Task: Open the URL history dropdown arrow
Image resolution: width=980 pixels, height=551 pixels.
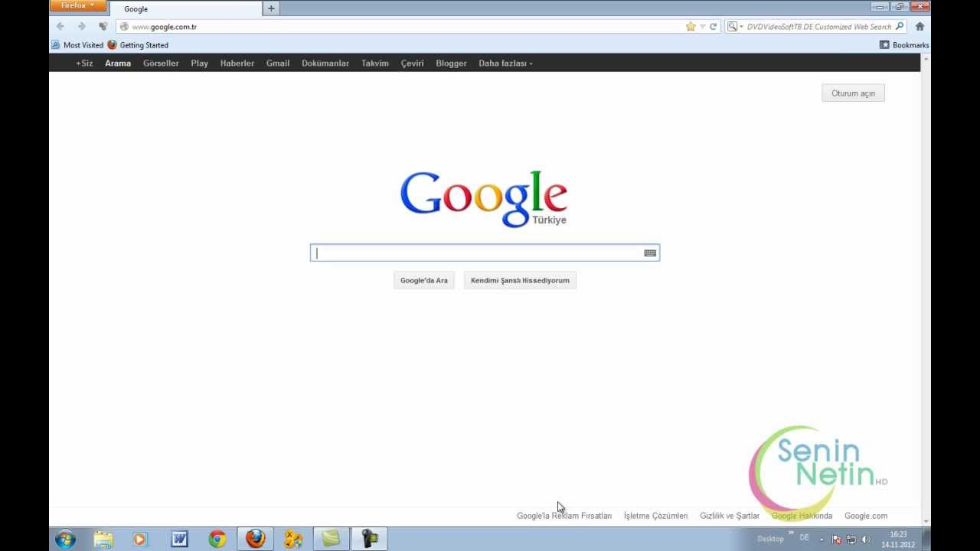Action: click(702, 27)
